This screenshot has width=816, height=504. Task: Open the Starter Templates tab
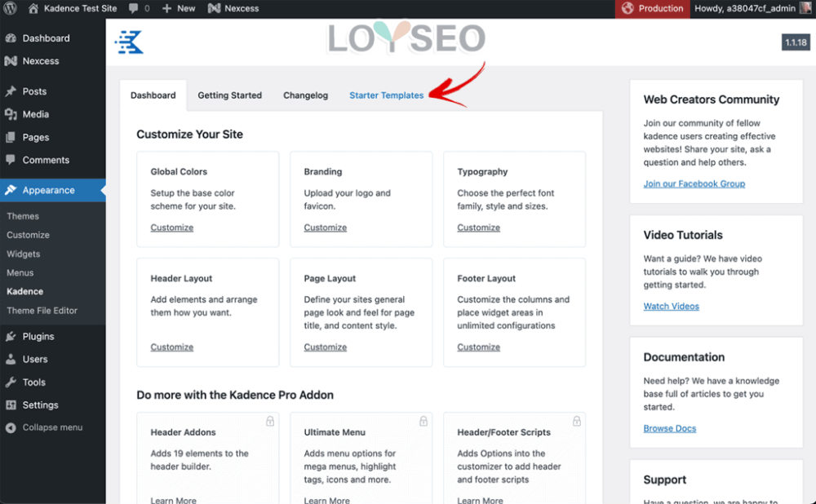(x=386, y=95)
